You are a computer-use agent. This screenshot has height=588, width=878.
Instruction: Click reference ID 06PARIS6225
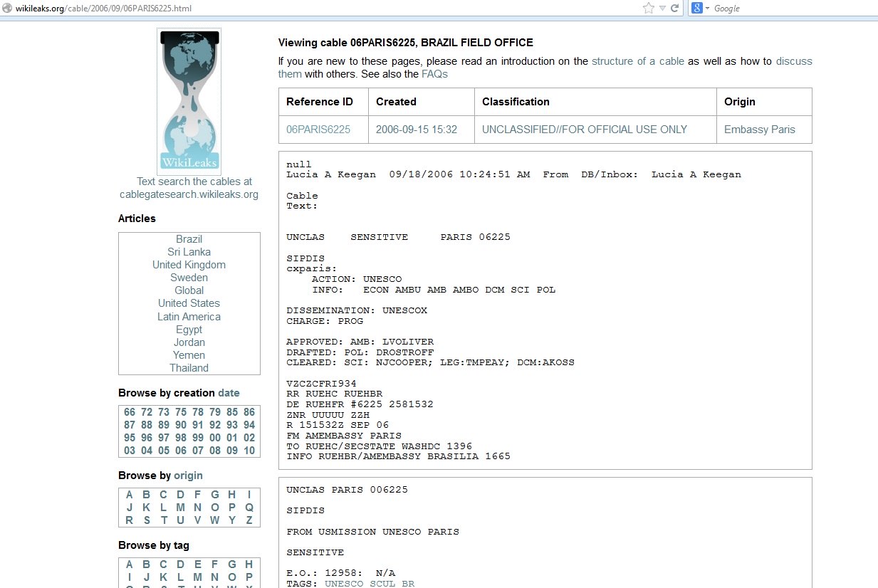(318, 130)
